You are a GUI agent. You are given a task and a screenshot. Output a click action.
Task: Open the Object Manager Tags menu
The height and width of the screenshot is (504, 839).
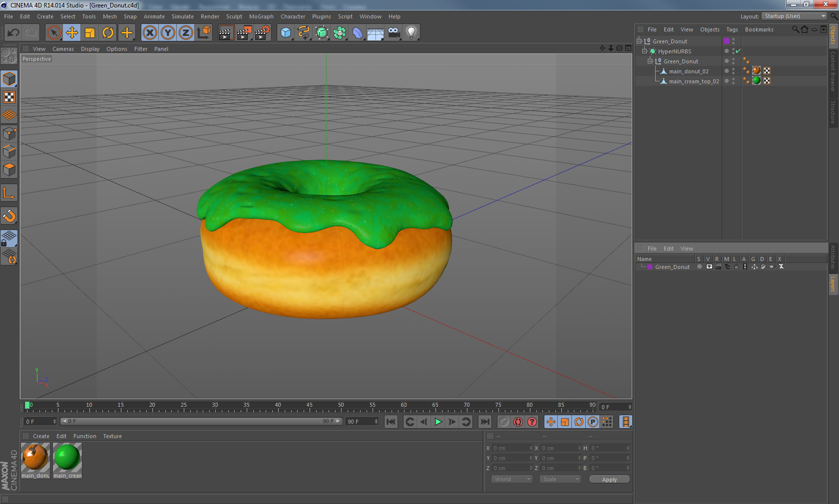[732, 29]
